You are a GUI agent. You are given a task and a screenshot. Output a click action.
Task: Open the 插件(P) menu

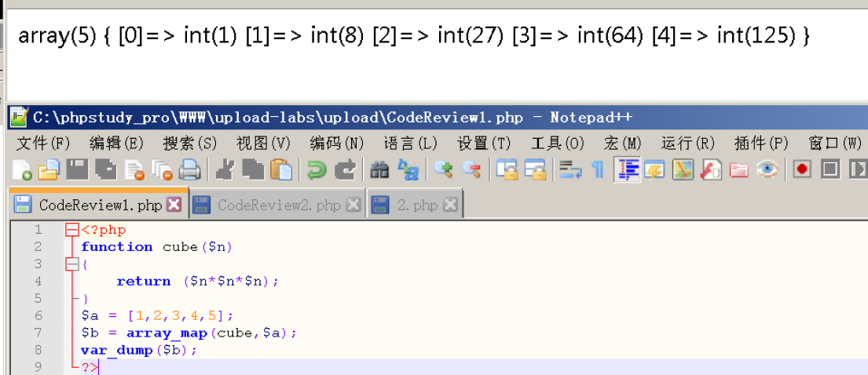[761, 144]
